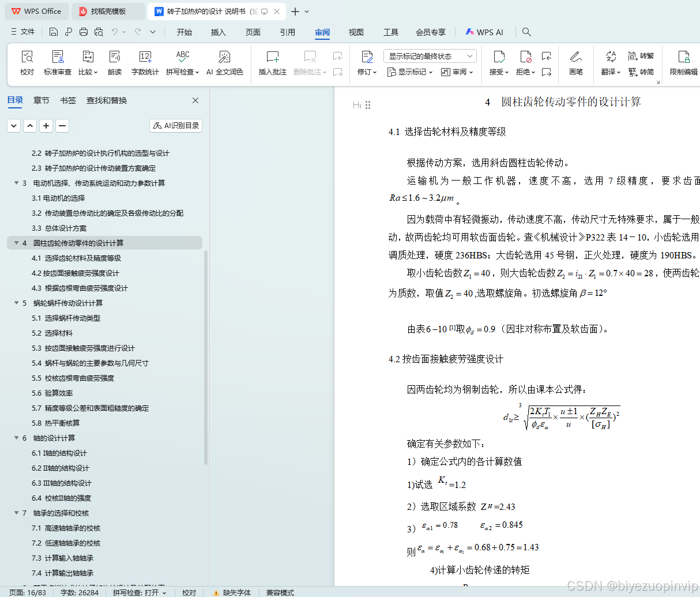Open the 翻译 translate tool
The image size is (700, 597).
pyautogui.click(x=611, y=63)
